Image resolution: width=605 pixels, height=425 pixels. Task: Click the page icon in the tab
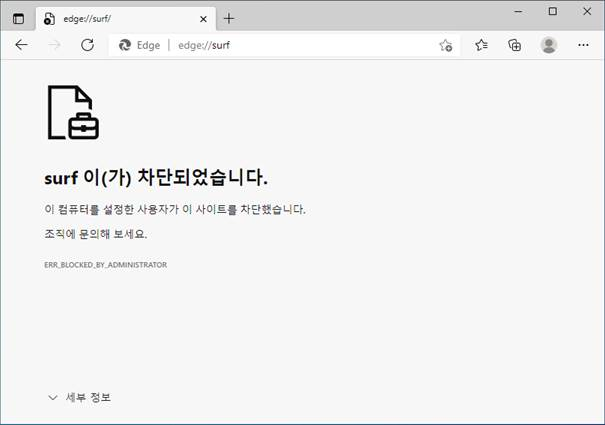pos(49,19)
